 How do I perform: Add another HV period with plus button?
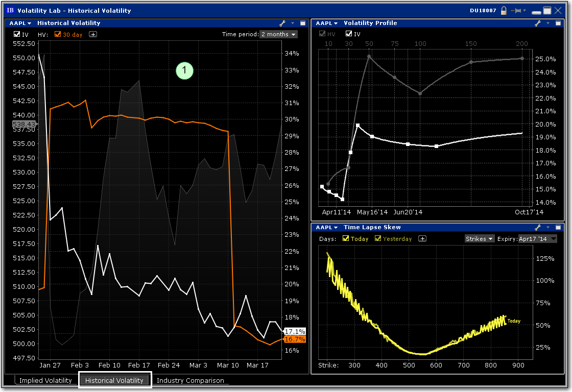pos(93,34)
